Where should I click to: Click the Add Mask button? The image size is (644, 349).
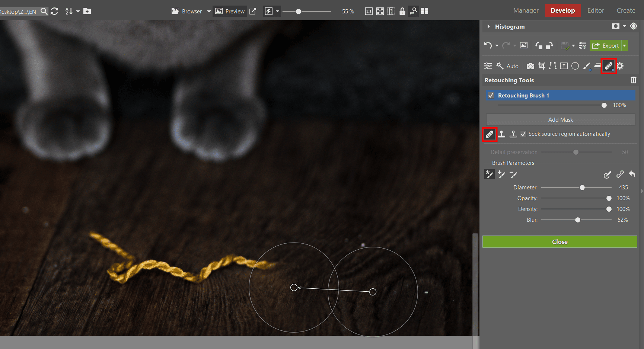point(560,120)
